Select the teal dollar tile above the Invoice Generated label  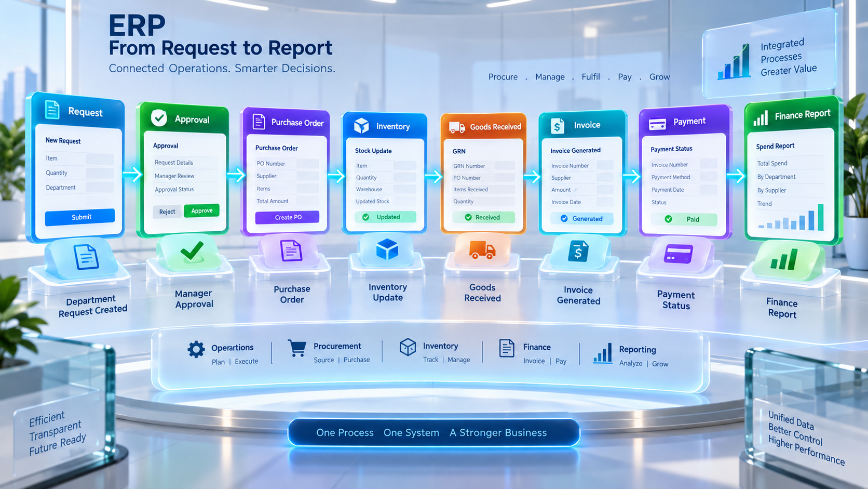[x=578, y=252]
